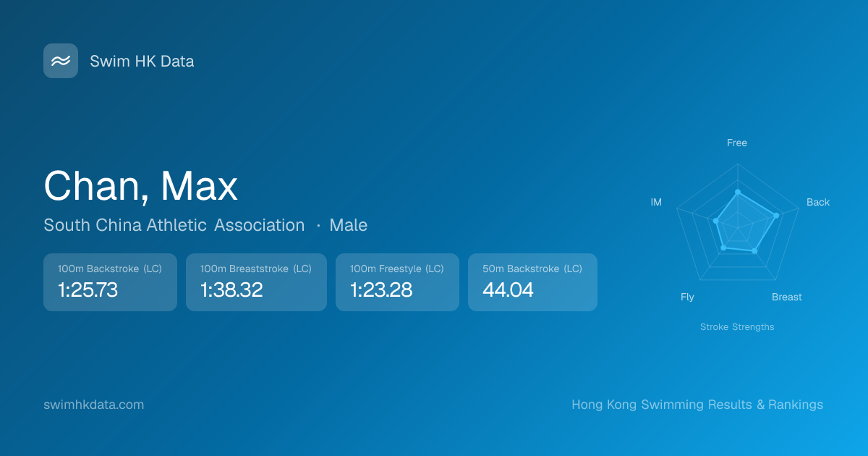Image resolution: width=868 pixels, height=456 pixels.
Task: Select the Fly axis label on radar chart
Action: [687, 297]
